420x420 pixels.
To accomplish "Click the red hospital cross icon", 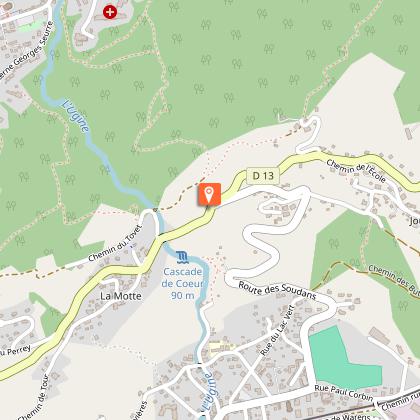I will (x=110, y=12).
